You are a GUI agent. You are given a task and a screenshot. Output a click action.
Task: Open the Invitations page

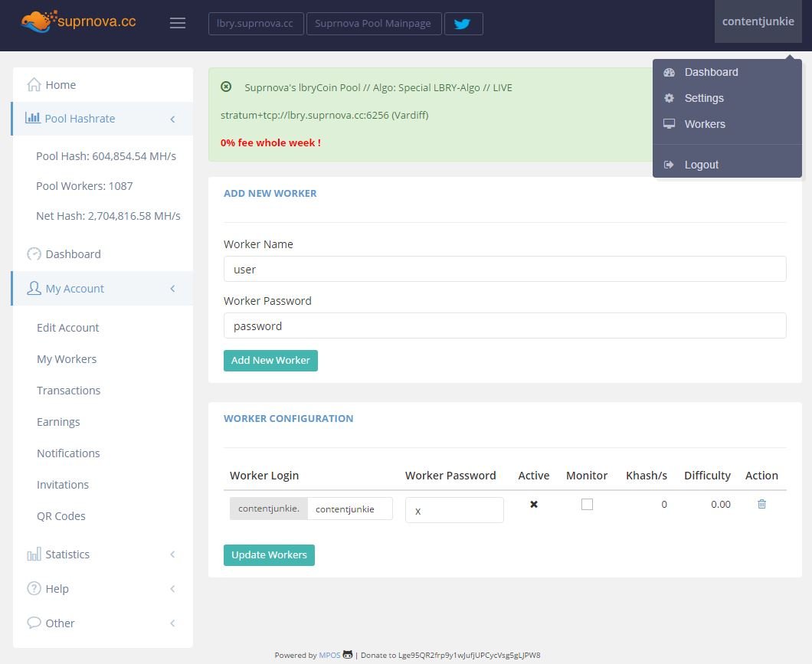pos(63,485)
